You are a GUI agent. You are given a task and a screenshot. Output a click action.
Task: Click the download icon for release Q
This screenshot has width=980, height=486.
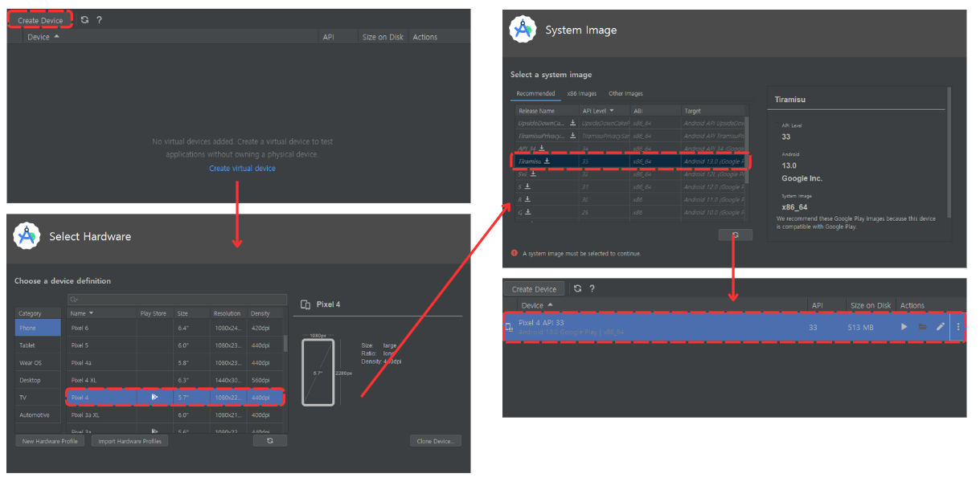click(x=529, y=212)
